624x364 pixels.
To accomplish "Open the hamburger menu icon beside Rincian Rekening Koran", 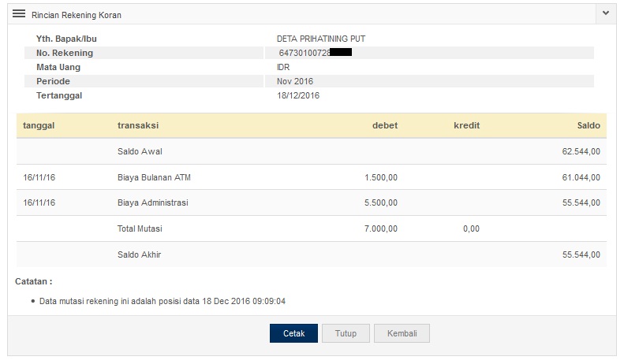I will point(19,14).
